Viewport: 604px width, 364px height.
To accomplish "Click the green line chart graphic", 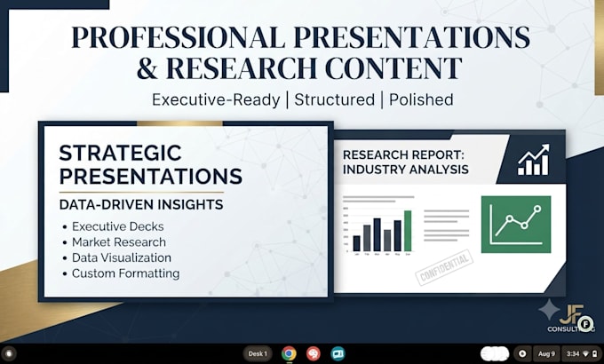I will point(516,225).
